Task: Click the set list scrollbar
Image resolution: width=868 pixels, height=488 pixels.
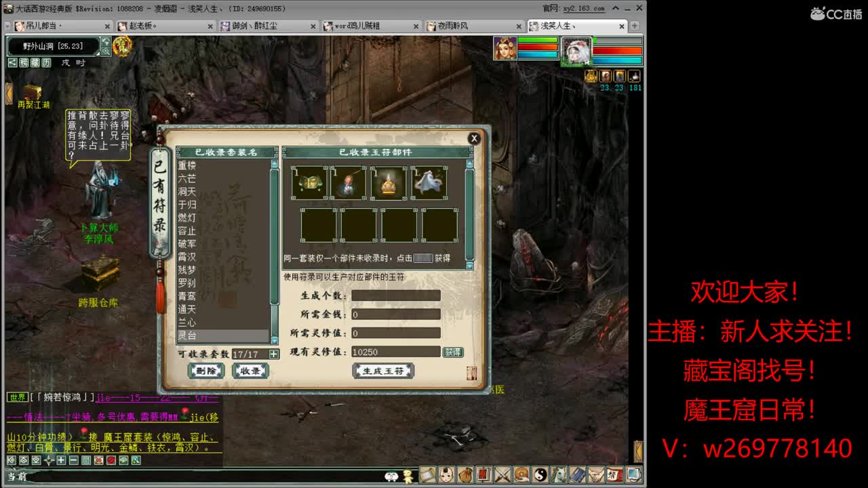Action: 275,251
